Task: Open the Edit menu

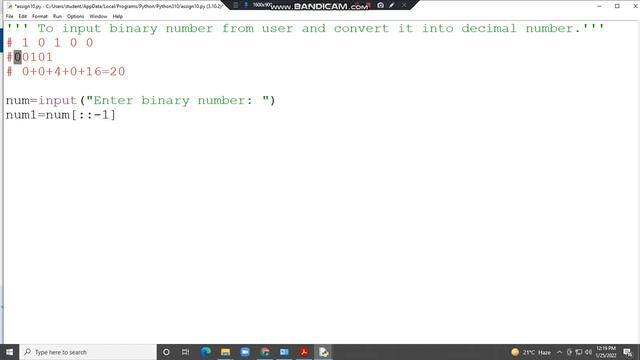Action: pos(22,16)
